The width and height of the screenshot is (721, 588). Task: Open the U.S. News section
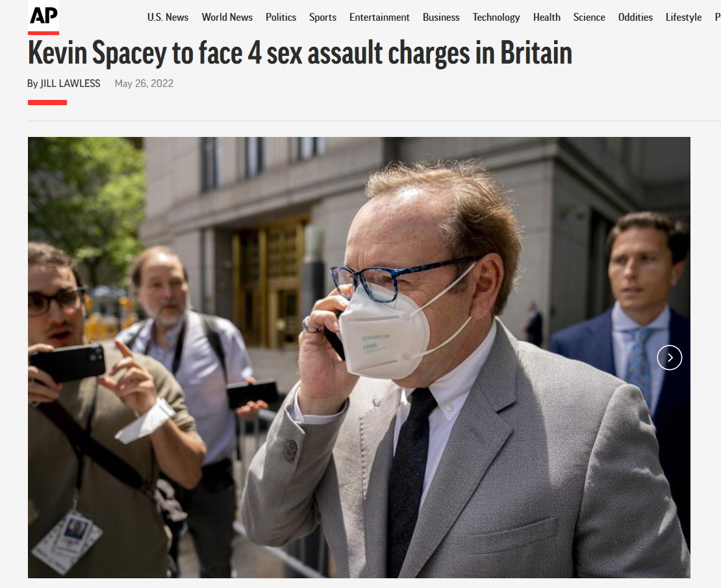click(x=168, y=18)
